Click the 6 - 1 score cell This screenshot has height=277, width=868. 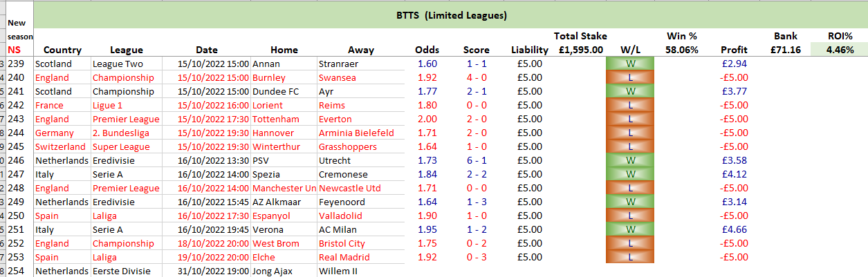[x=476, y=160]
